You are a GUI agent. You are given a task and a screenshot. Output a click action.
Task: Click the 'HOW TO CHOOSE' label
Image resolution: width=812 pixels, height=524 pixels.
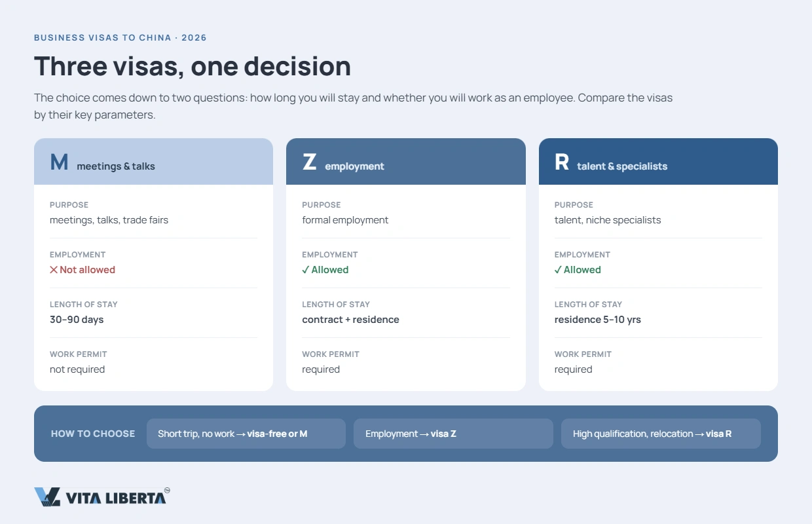coord(93,434)
